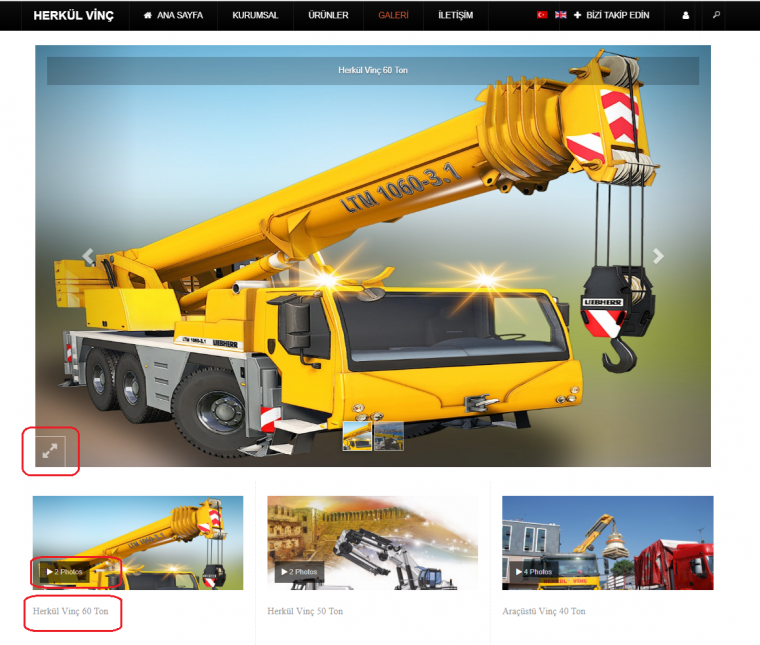Open Herkül Vinç 50 Ton title link

pos(305,611)
